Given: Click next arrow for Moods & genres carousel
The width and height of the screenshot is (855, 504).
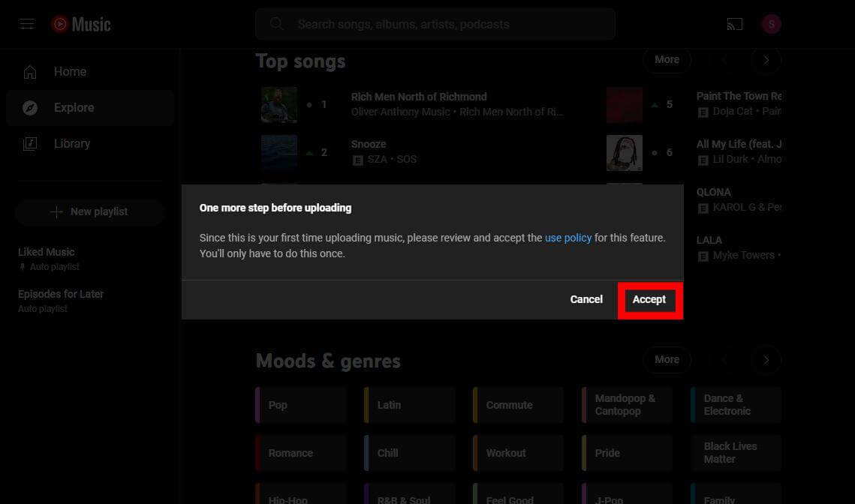Looking at the screenshot, I should [x=766, y=359].
